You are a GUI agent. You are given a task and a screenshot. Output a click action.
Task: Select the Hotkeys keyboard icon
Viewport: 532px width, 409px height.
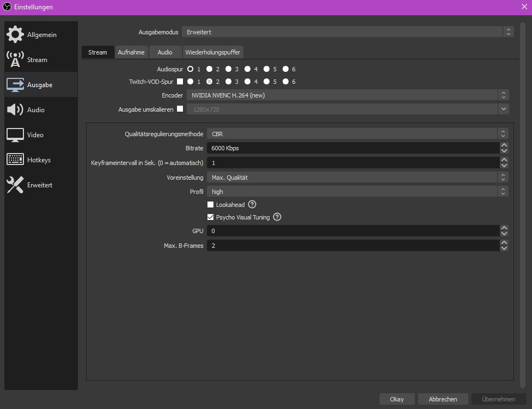point(15,160)
